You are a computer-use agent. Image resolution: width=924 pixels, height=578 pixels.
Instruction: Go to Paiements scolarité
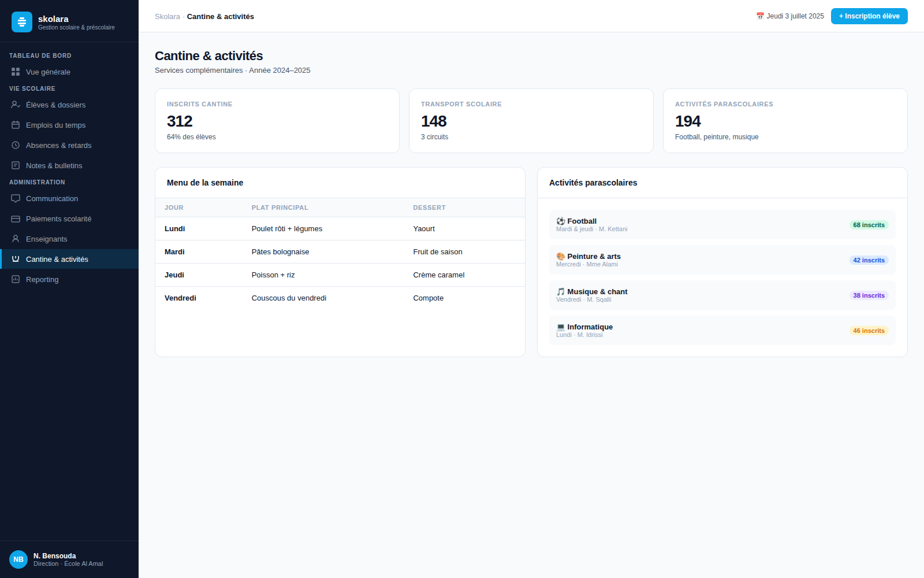69,218
